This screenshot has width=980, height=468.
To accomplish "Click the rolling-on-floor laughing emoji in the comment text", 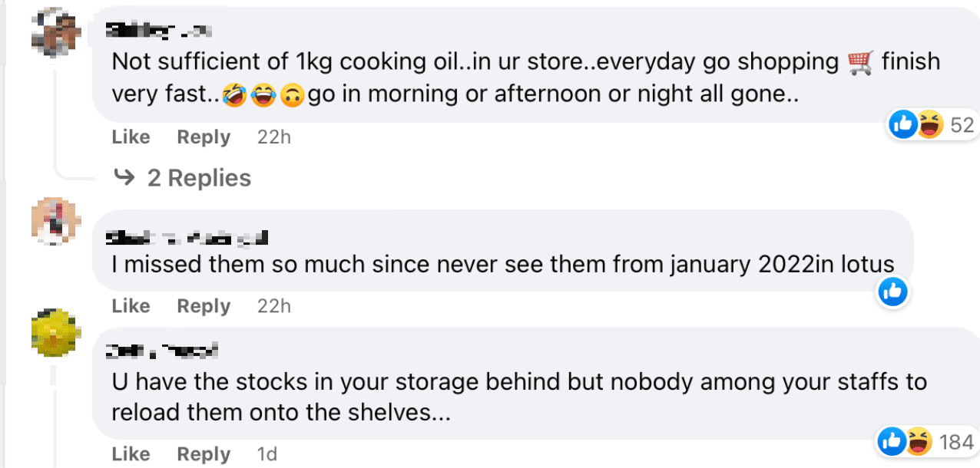I will [x=234, y=93].
